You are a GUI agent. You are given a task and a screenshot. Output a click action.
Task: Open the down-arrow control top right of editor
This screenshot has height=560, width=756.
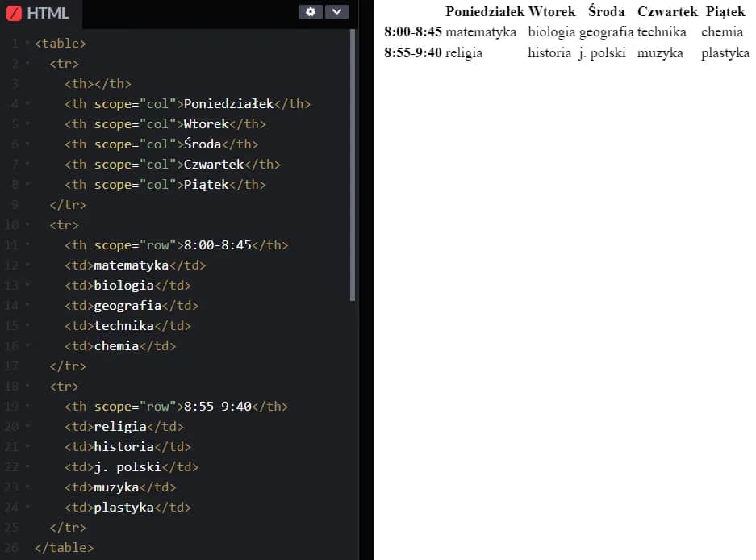point(336,12)
